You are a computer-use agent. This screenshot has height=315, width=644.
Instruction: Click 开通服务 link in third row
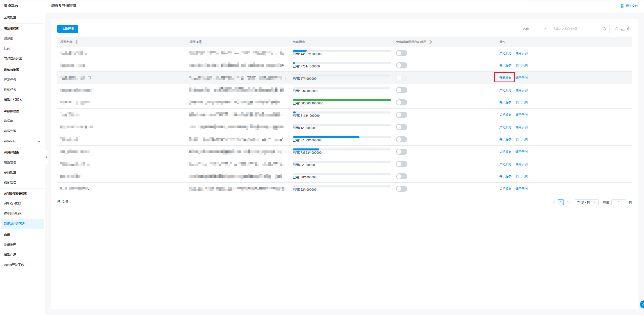(505, 78)
